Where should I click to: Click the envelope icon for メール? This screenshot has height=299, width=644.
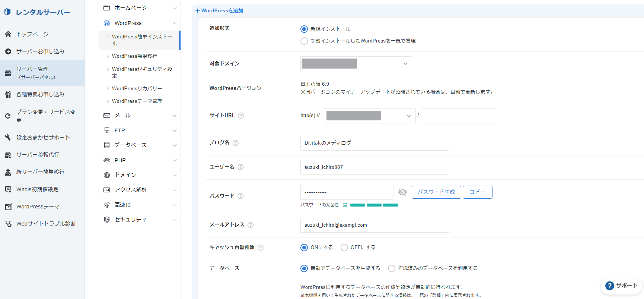tap(107, 116)
